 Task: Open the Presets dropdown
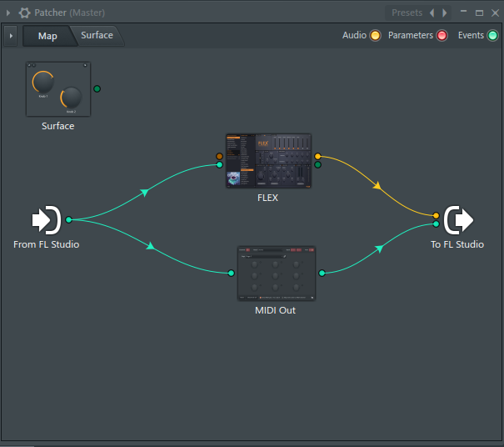[407, 13]
